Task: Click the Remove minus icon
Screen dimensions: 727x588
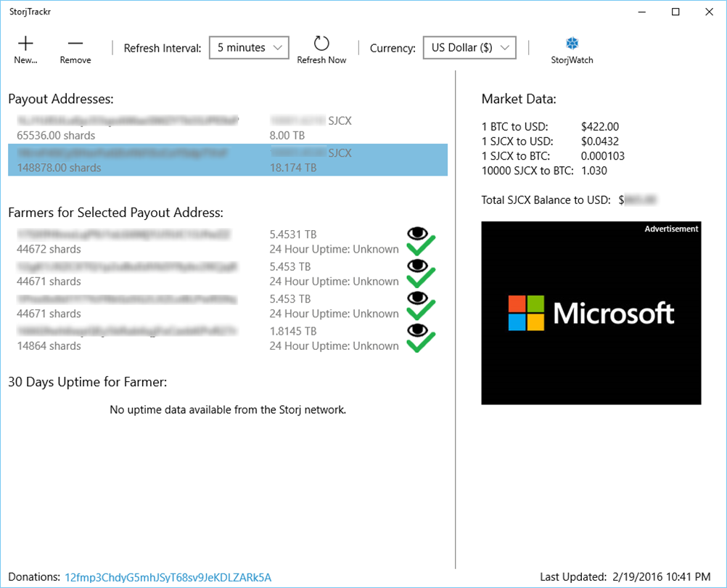Action: click(75, 44)
